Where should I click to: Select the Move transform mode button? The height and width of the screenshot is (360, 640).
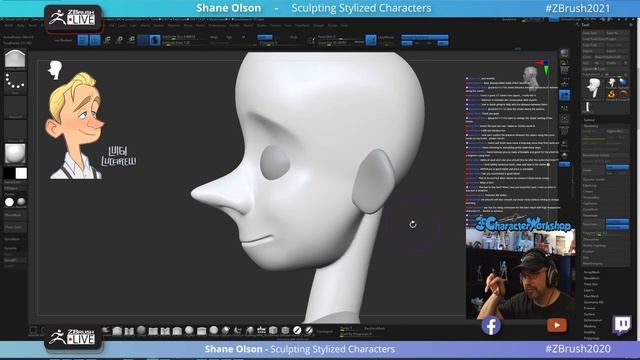click(x=107, y=40)
